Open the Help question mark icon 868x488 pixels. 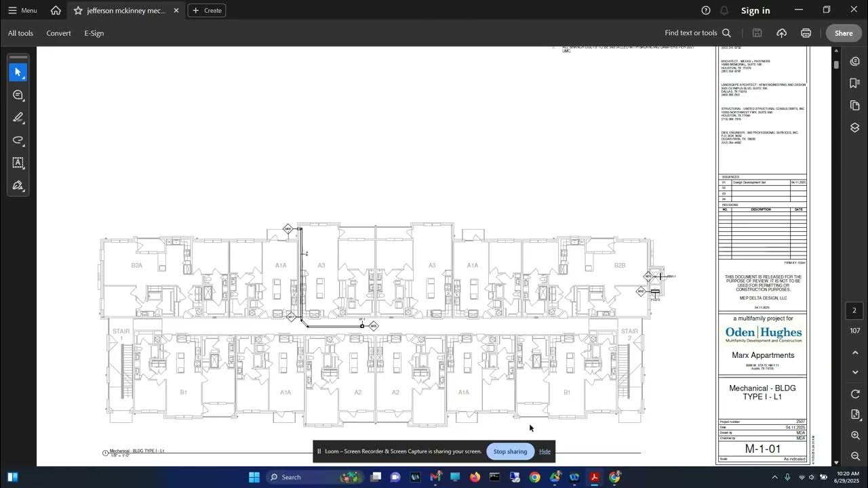pos(706,10)
